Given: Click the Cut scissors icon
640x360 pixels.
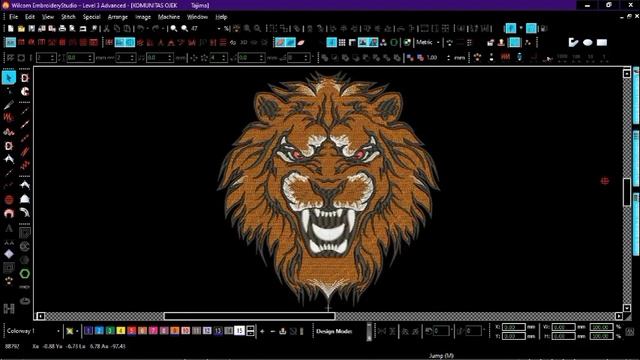Looking at the screenshot, I should 107,29.
